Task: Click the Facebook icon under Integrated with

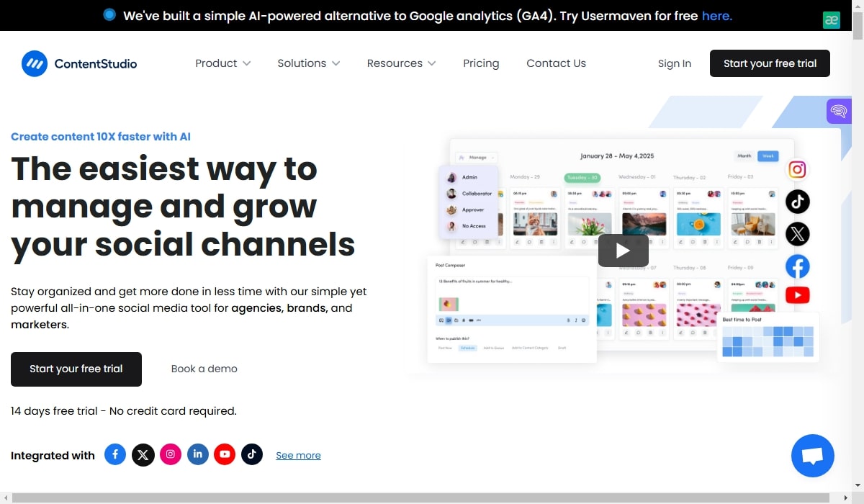Action: (x=115, y=454)
